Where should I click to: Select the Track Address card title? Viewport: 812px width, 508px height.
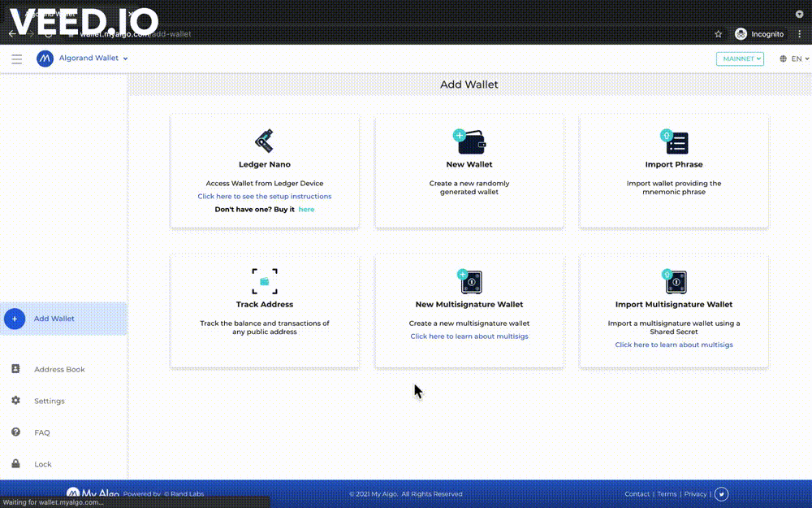click(264, 304)
